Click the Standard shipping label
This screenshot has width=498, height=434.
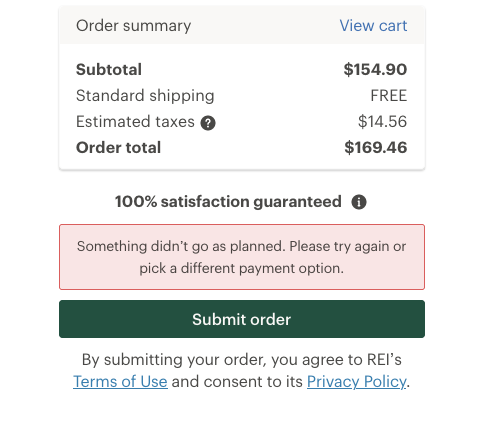click(x=145, y=96)
